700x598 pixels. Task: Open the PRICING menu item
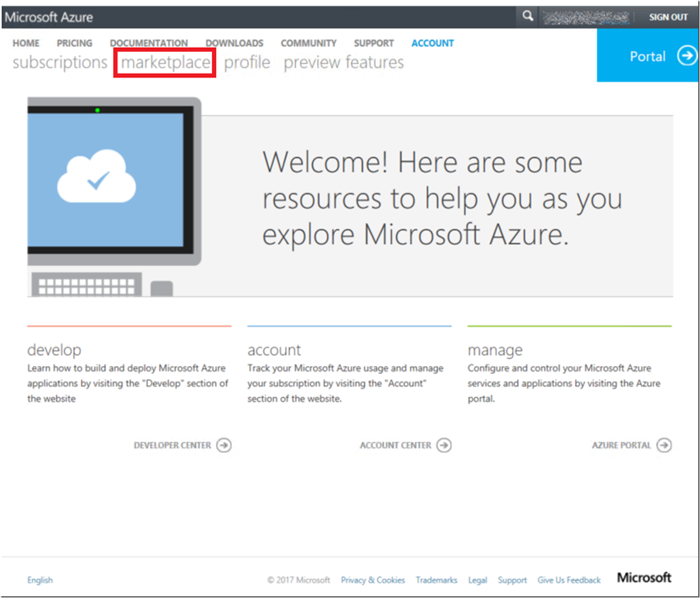pos(75,43)
